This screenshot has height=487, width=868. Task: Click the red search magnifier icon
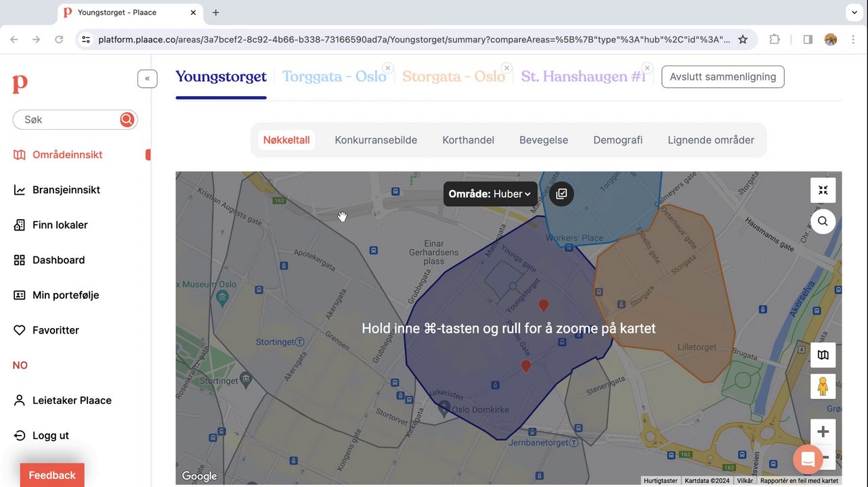(x=127, y=120)
